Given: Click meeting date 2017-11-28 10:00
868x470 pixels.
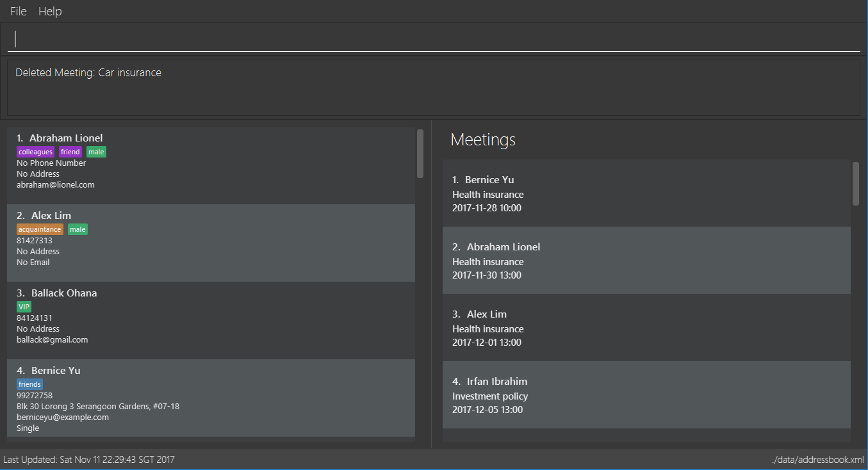Looking at the screenshot, I should 487,208.
